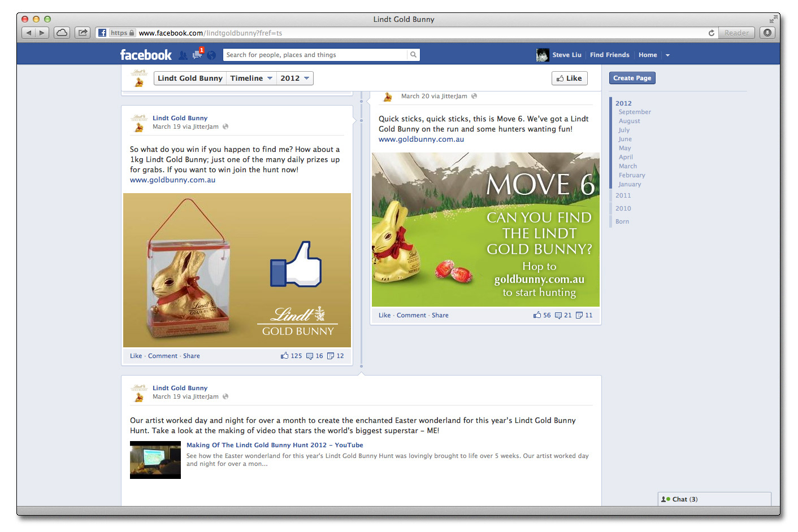This screenshot has height=532, width=798.
Task: Click the Create Page button
Action: [632, 78]
